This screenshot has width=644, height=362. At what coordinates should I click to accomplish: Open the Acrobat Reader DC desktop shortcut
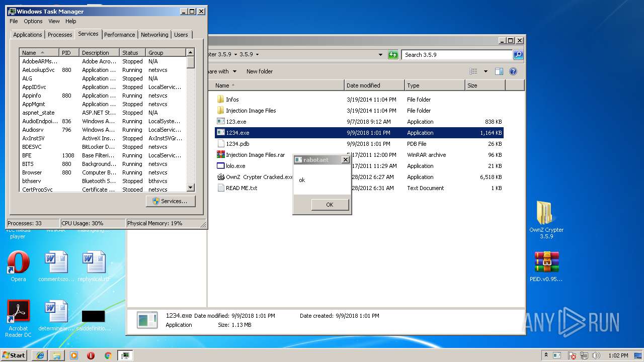[x=18, y=319]
